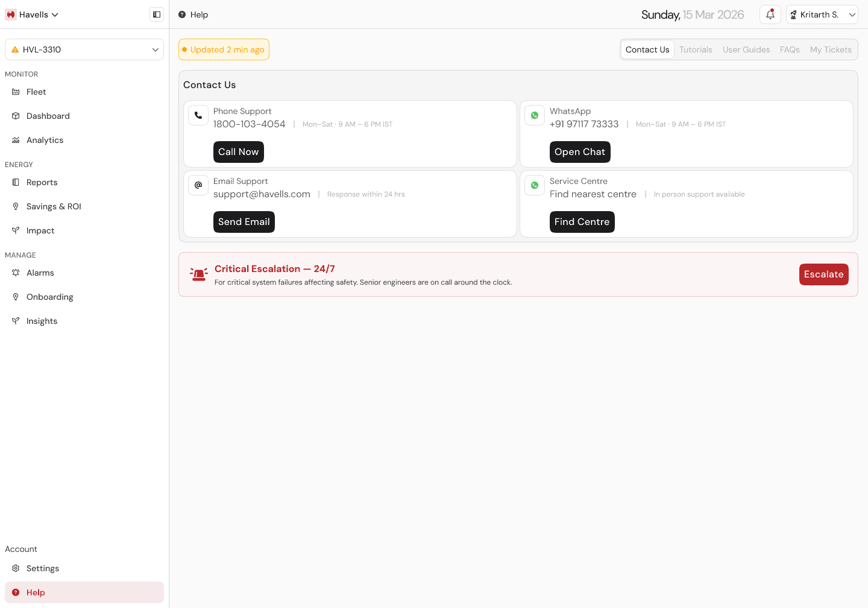This screenshot has height=608, width=868.
Task: Click the Analytics chart icon
Action: tap(16, 140)
